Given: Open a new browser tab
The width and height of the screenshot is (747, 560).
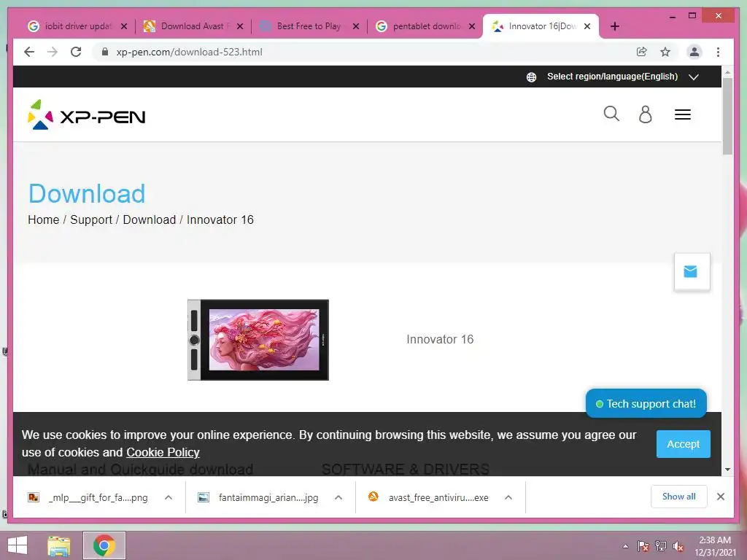Looking at the screenshot, I should pyautogui.click(x=615, y=26).
